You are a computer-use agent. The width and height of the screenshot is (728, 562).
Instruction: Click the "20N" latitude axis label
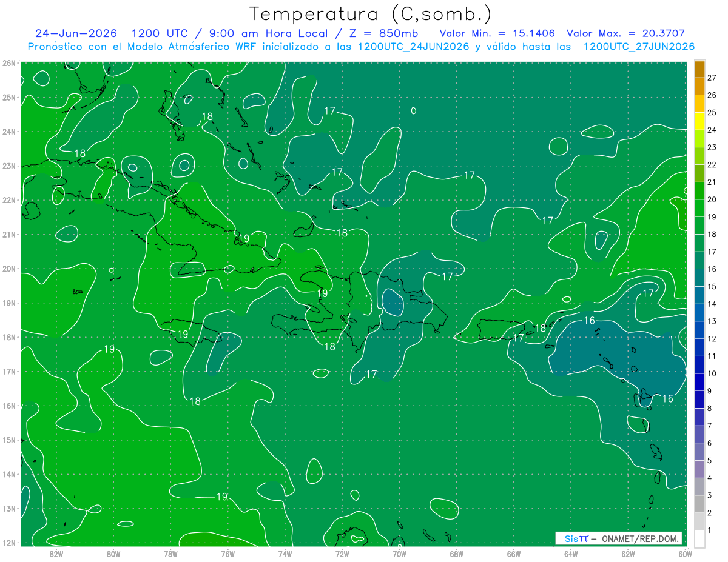point(9,269)
